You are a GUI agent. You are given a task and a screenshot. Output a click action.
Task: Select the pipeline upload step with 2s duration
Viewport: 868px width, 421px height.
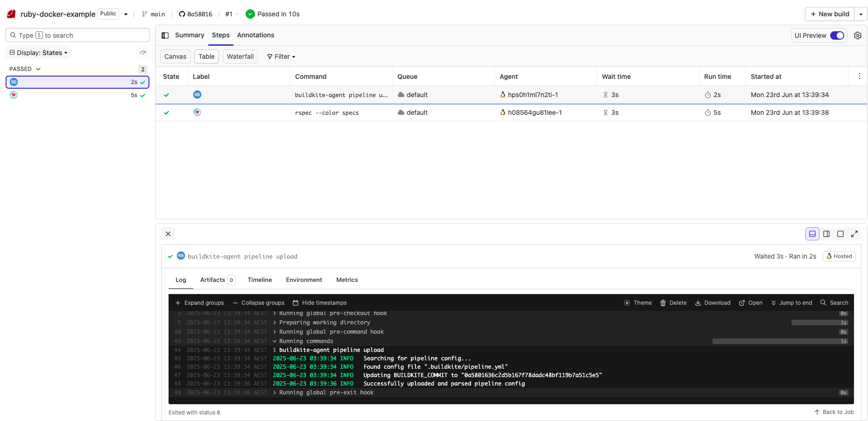coord(78,82)
